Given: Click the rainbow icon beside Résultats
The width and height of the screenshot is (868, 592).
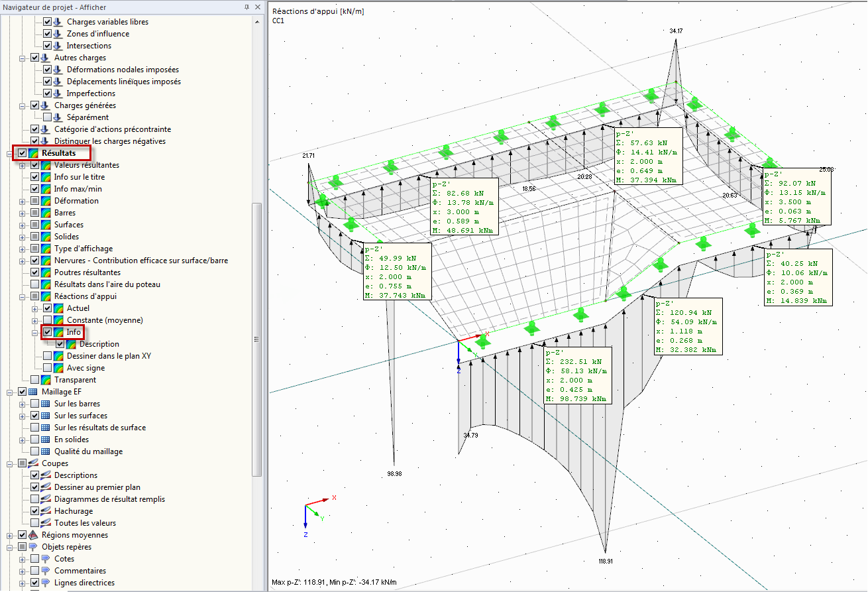Looking at the screenshot, I should coord(34,153).
